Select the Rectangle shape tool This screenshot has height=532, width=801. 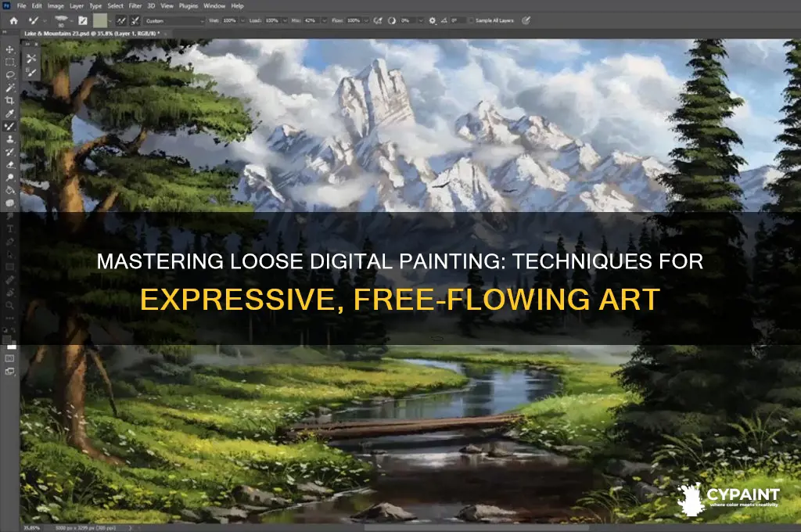click(x=9, y=267)
